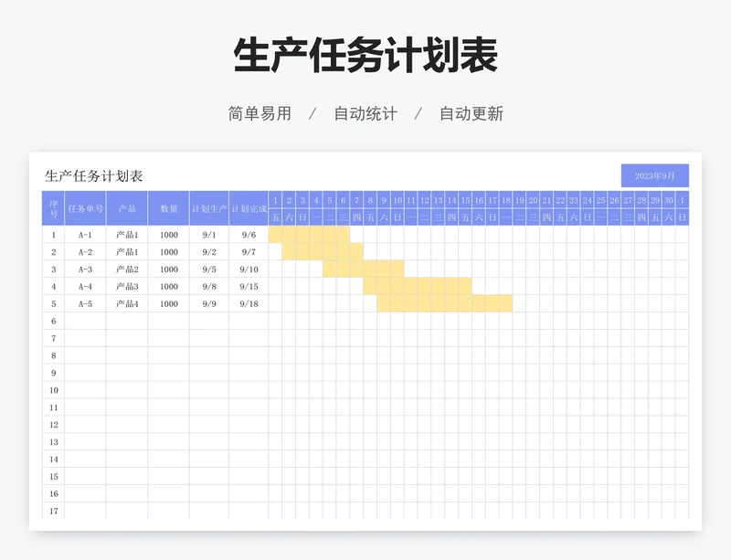731x560 pixels.
Task: Select planned finish date 9/18
Action: click(x=249, y=304)
